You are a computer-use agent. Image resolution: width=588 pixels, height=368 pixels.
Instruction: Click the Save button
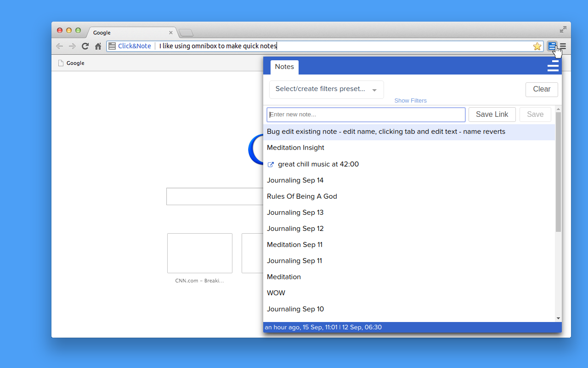coord(535,115)
